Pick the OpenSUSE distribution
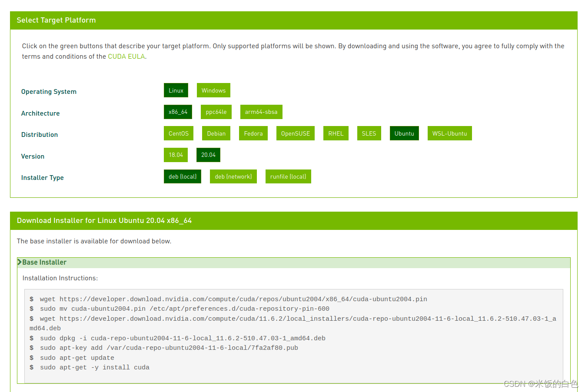585x392 pixels. click(x=296, y=133)
